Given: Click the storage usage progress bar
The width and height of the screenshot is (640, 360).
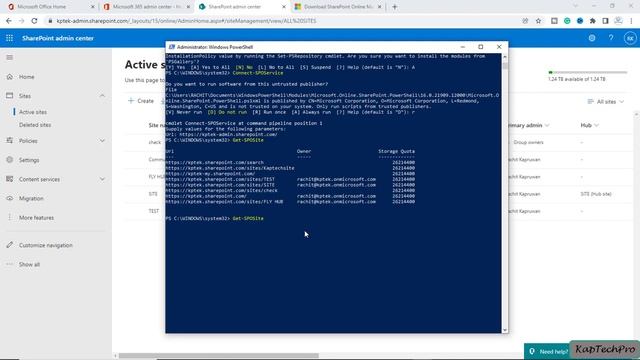Looking at the screenshot, I should [x=587, y=72].
